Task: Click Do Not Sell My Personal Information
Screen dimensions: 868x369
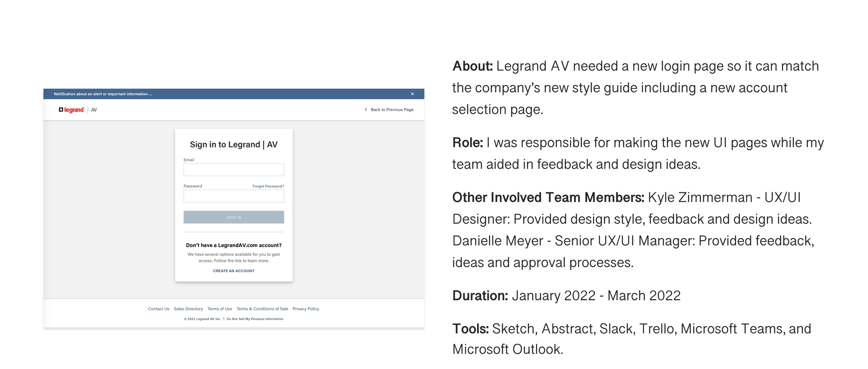Action: 255,319
